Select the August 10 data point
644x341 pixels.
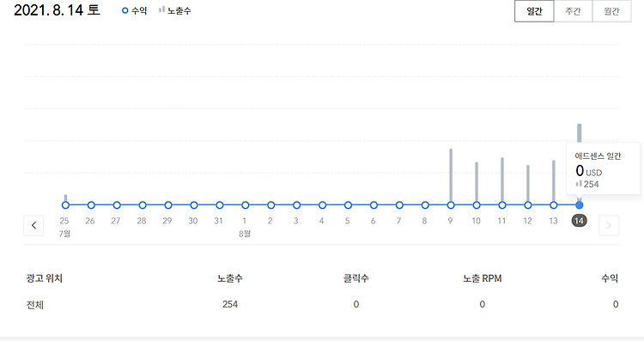click(x=477, y=205)
